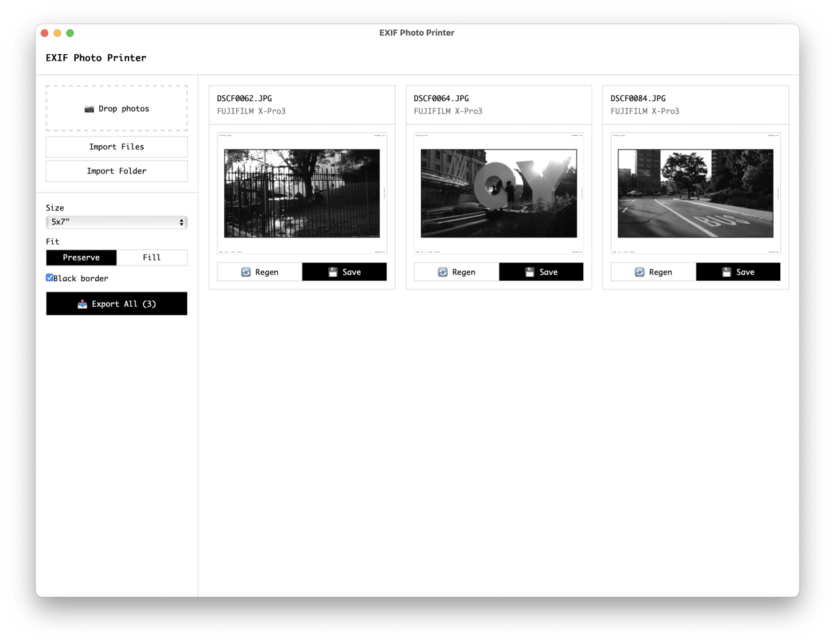Uncheck the Black border checkbox
The height and width of the screenshot is (644, 835).
click(x=49, y=277)
